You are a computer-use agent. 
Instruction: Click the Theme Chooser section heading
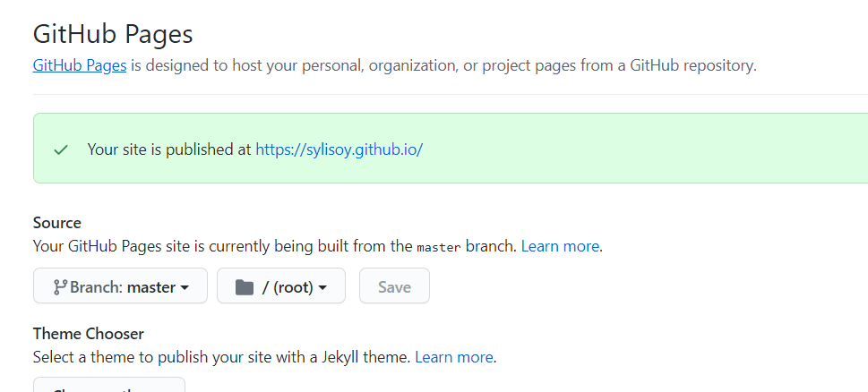[89, 333]
